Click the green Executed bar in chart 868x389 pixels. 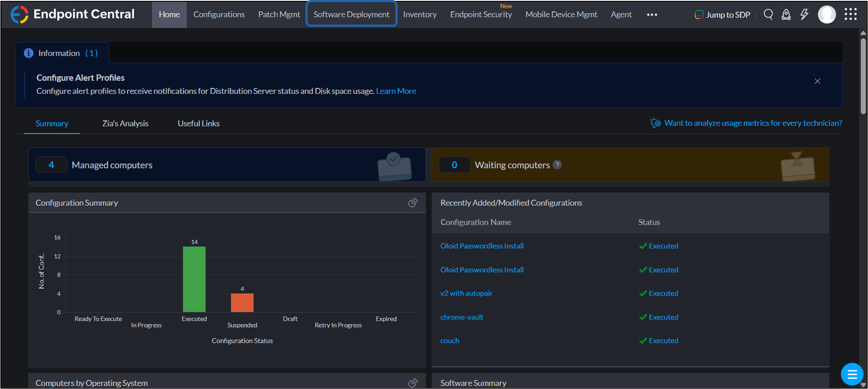[194, 279]
